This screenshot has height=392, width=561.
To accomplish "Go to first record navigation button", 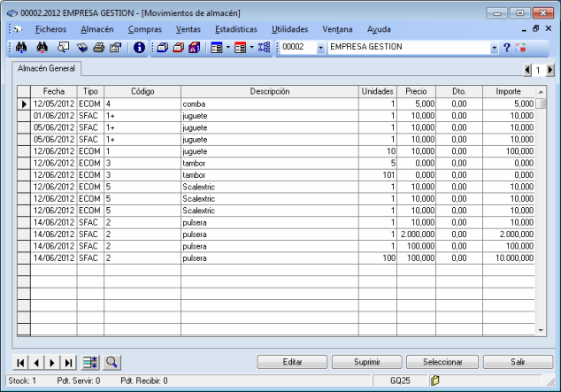I will pos(21,362).
